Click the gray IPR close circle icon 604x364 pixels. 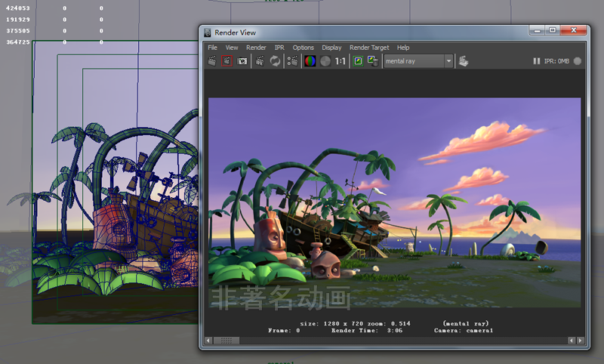(x=577, y=61)
